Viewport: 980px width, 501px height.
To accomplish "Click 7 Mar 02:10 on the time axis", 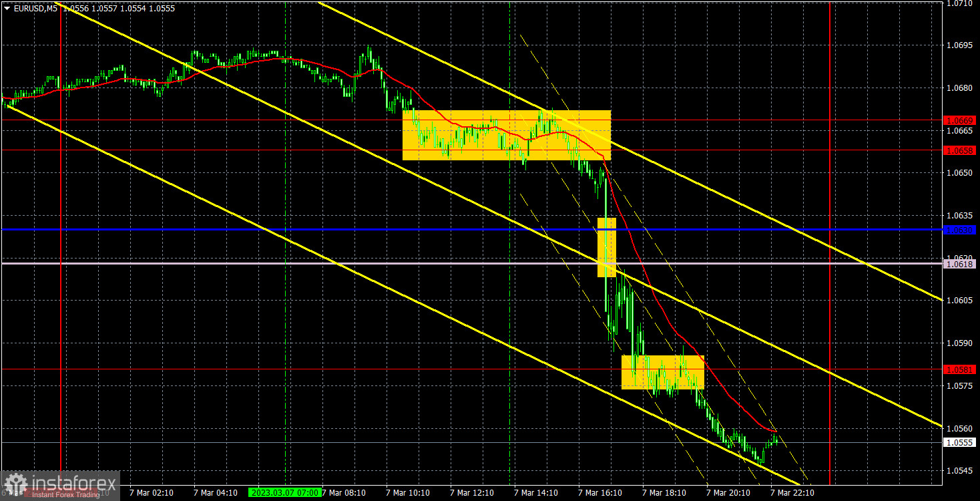I will (x=152, y=492).
